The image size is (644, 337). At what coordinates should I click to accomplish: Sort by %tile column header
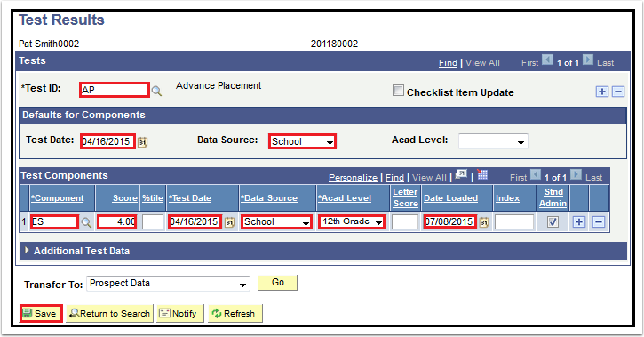pyautogui.click(x=153, y=198)
